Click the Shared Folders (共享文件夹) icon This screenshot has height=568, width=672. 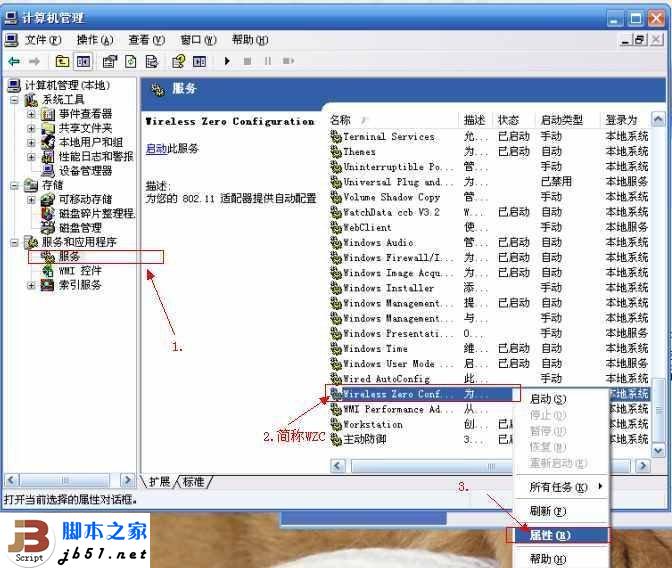click(48, 128)
